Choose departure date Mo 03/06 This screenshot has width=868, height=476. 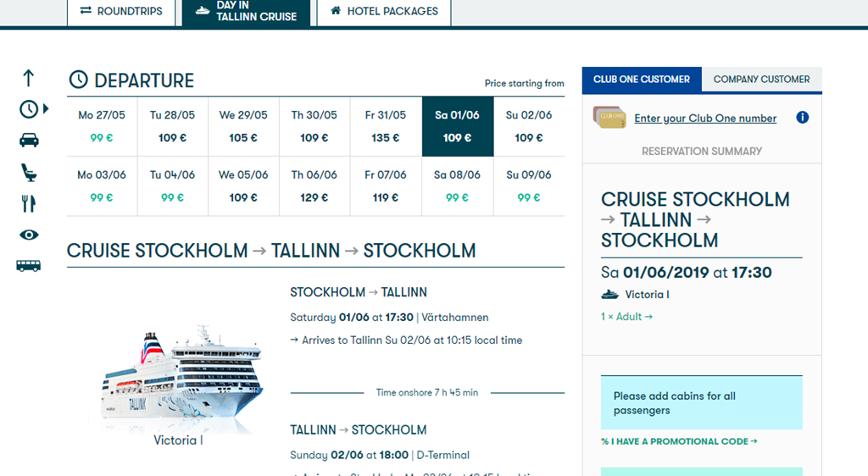[102, 185]
